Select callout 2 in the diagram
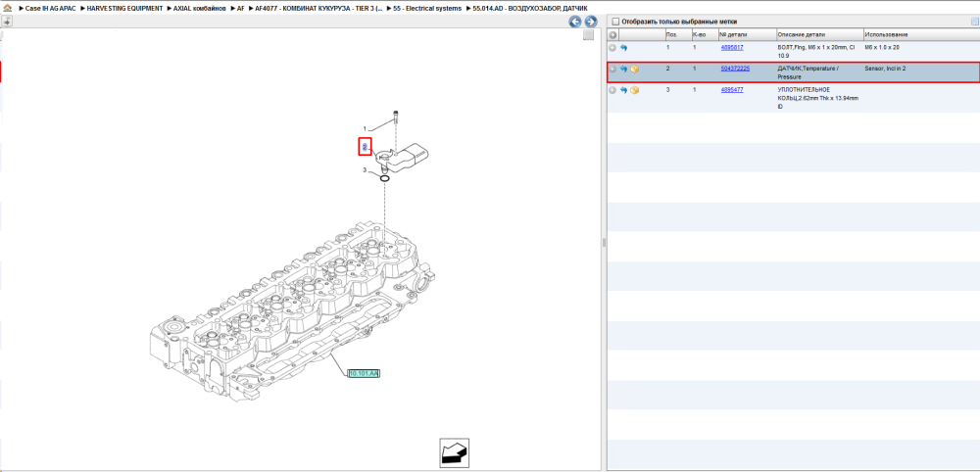 (365, 147)
